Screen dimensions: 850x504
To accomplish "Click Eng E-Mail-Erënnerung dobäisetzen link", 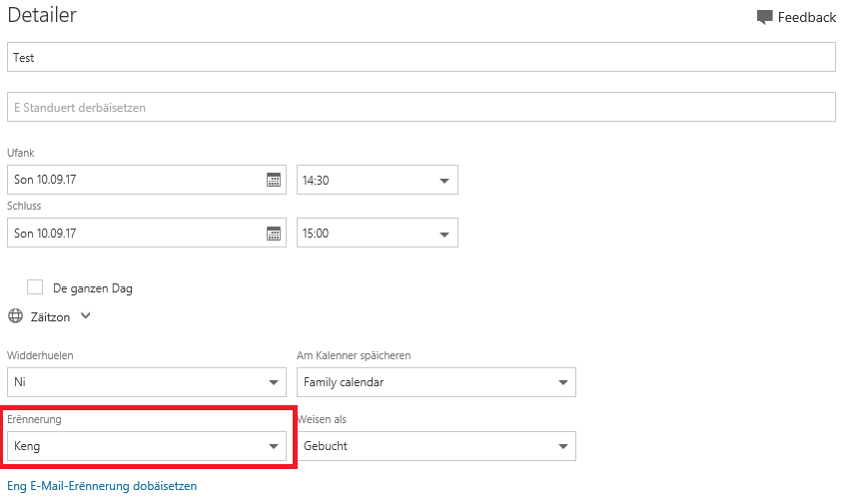I will [x=102, y=486].
